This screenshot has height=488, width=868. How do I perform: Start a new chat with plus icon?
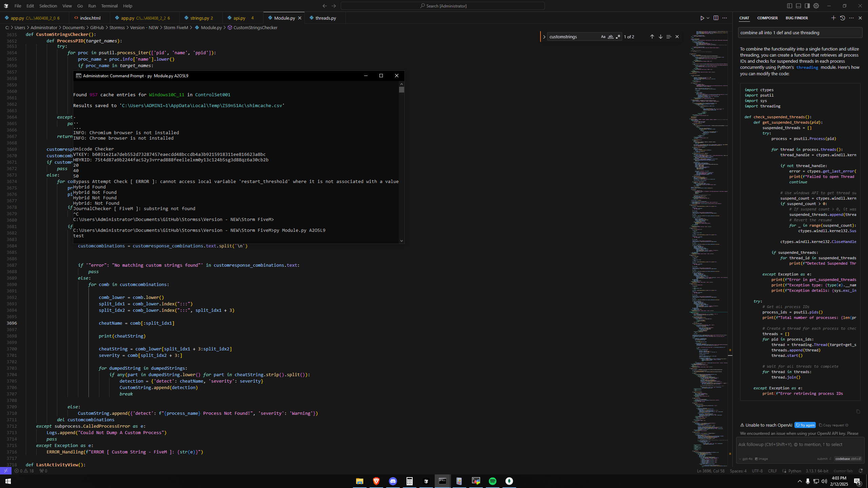click(x=833, y=18)
